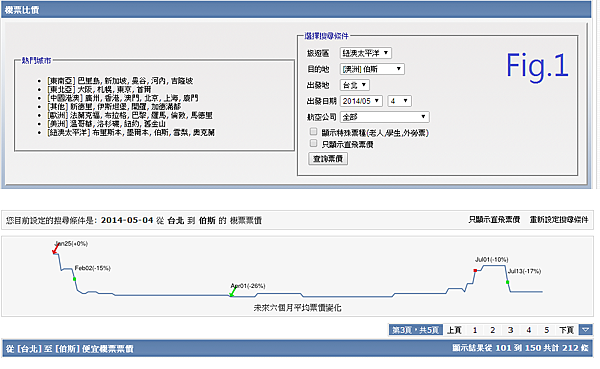Select popular city 新德里
Viewport: 600px width, 369px height.
(x=81, y=106)
